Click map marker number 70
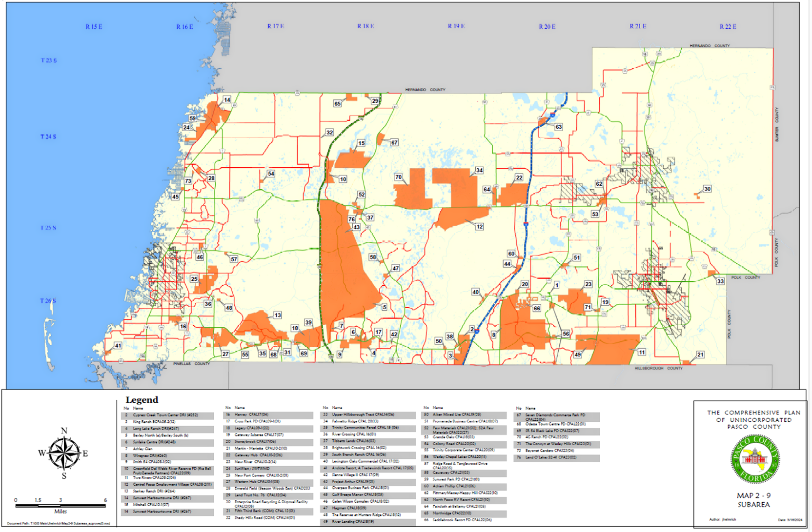 point(398,177)
